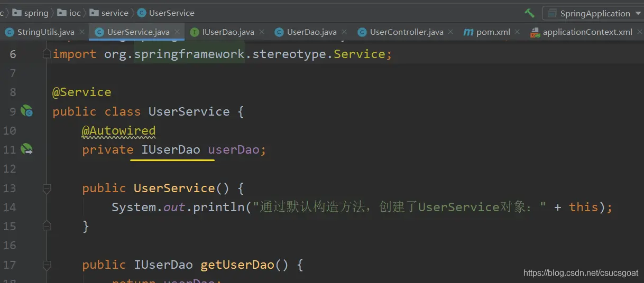Click the UserService class icon in the breadcrumb
Screen dimensions: 644x283
[x=142, y=13]
